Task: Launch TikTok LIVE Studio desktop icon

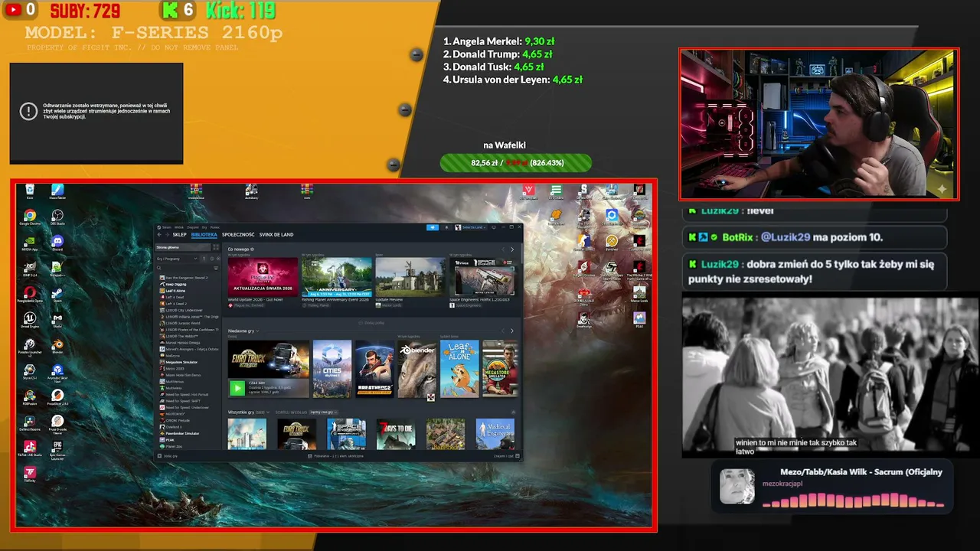Action: [x=29, y=448]
